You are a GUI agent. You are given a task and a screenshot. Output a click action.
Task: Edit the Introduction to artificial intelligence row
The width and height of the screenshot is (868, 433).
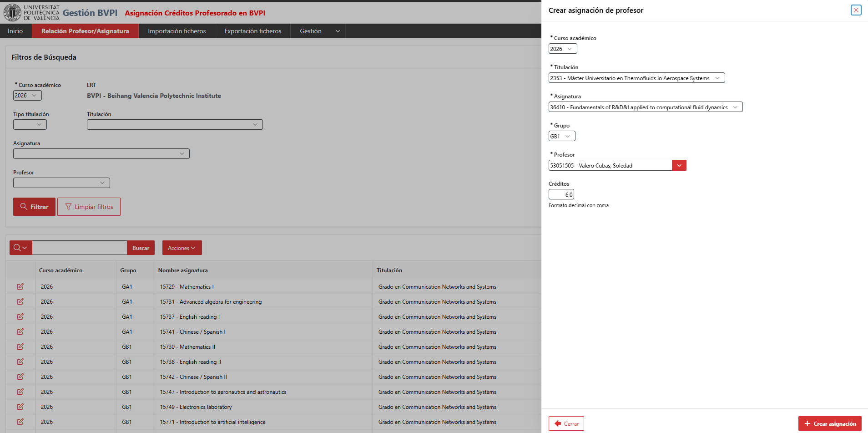(20, 422)
